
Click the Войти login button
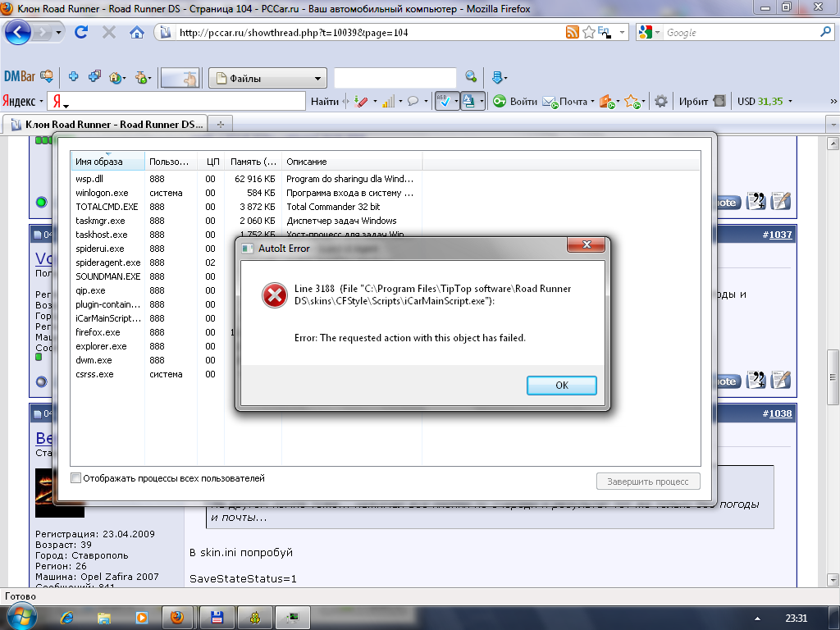tap(515, 101)
